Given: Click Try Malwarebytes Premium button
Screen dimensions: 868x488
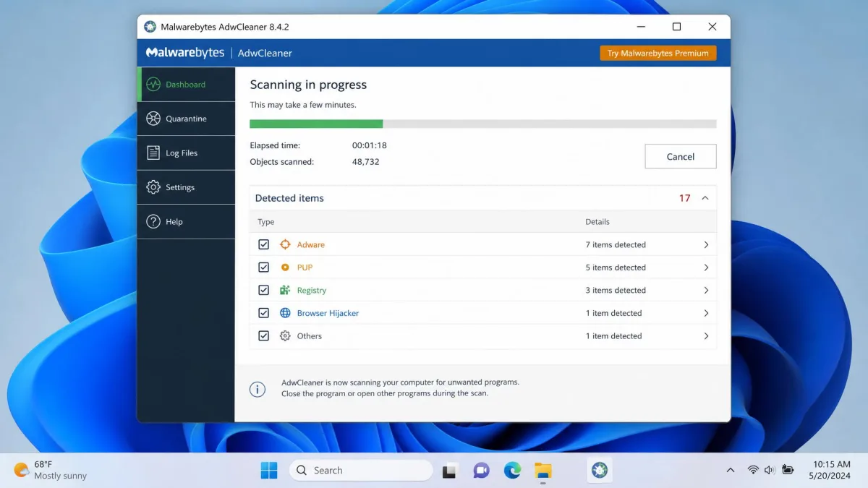Looking at the screenshot, I should coord(658,53).
